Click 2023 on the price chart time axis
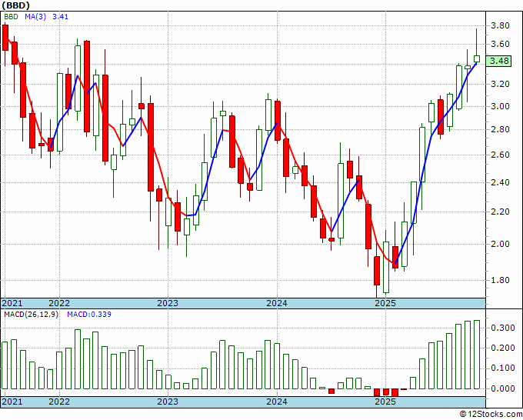523x420 pixels. [168, 303]
